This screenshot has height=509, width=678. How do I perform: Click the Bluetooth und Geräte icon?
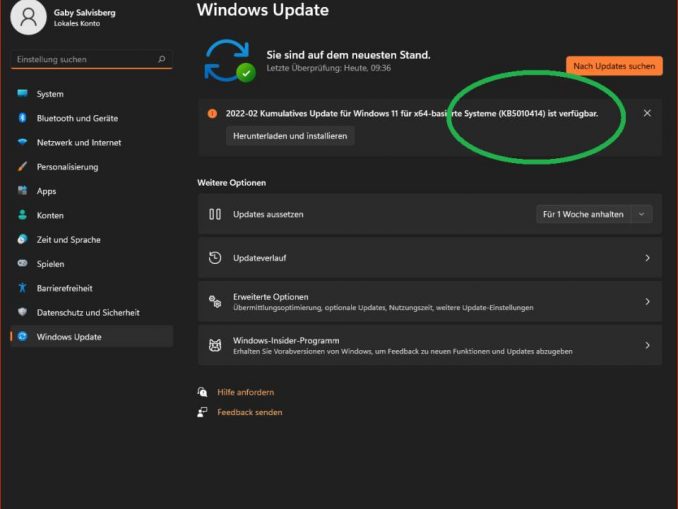tap(22, 118)
